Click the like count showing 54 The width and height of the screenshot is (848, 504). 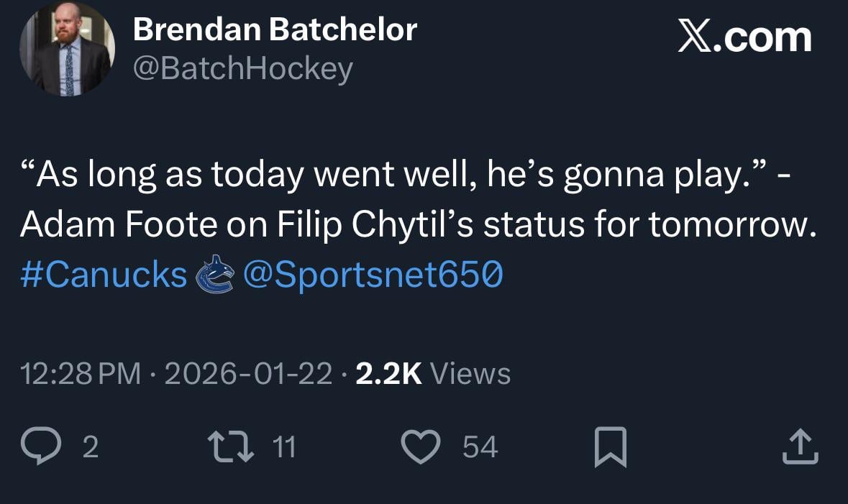click(480, 446)
